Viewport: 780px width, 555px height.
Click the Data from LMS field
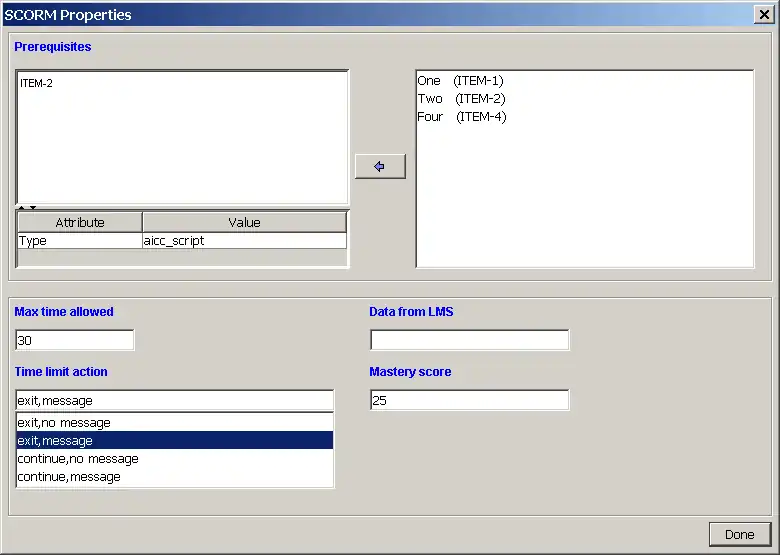coord(469,340)
